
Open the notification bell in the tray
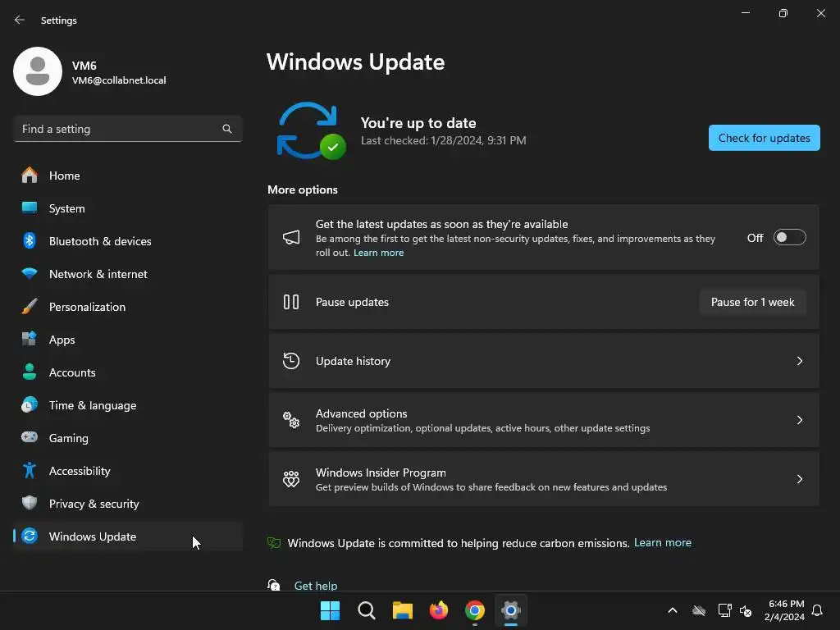817,610
